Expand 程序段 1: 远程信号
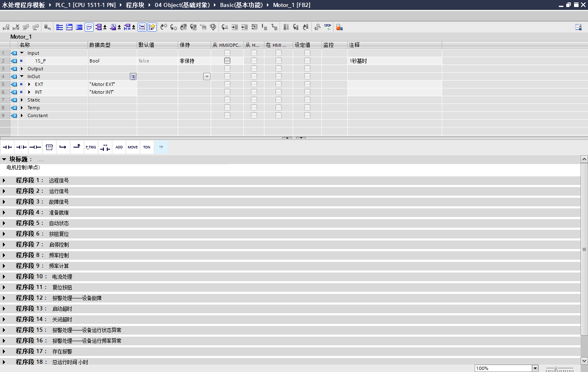Viewport: 588px width, 372px height. click(x=4, y=180)
